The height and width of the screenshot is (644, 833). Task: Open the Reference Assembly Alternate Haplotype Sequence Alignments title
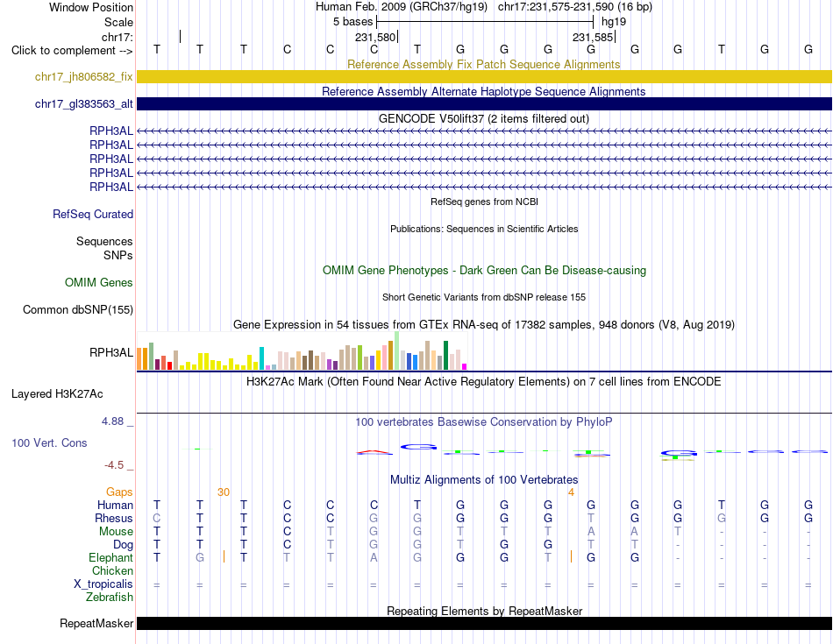pos(483,91)
